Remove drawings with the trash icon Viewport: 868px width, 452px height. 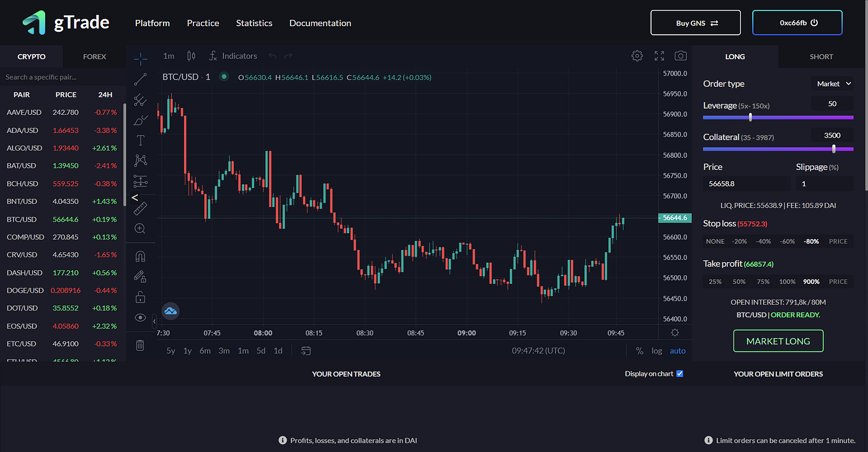pos(141,345)
